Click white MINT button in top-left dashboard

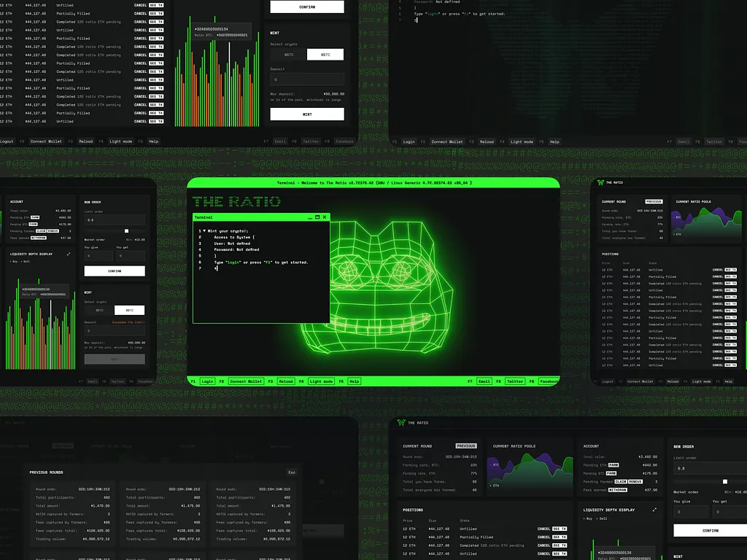pos(307,114)
